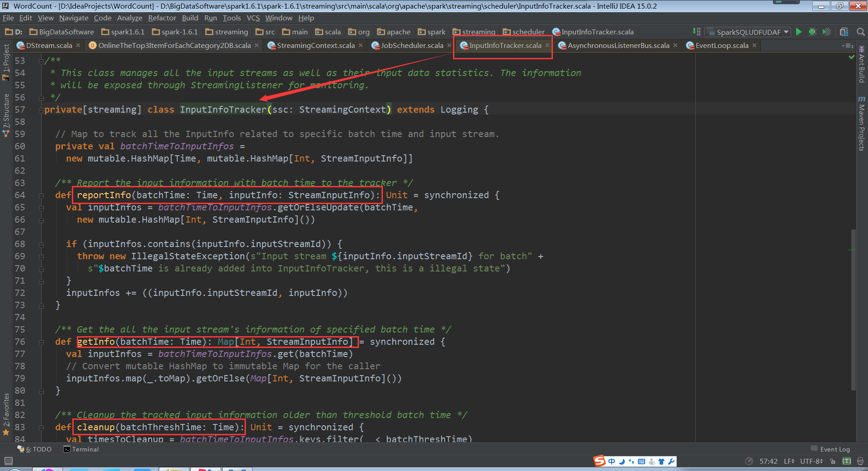Show hidden editor tabs list dropdown
This screenshot has height=471, width=868.
(x=848, y=46)
